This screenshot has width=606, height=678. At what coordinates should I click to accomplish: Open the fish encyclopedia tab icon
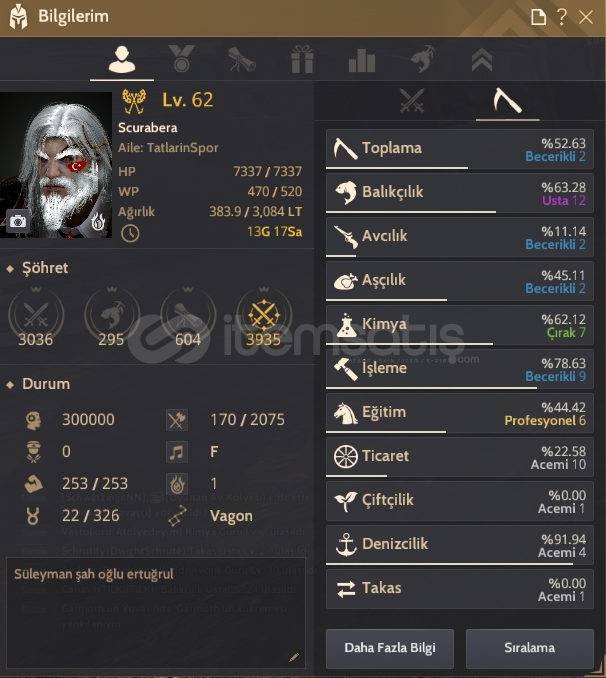click(422, 59)
